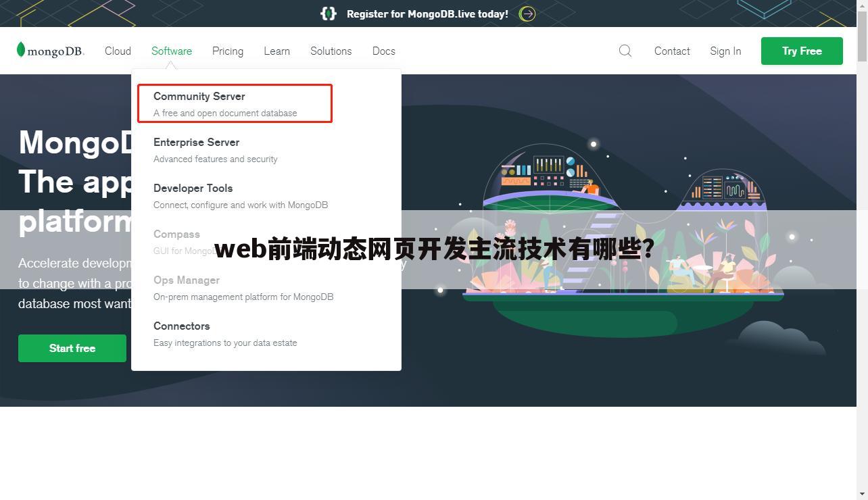Click the Start free button
Screen dimensions: 868x500
(72, 348)
